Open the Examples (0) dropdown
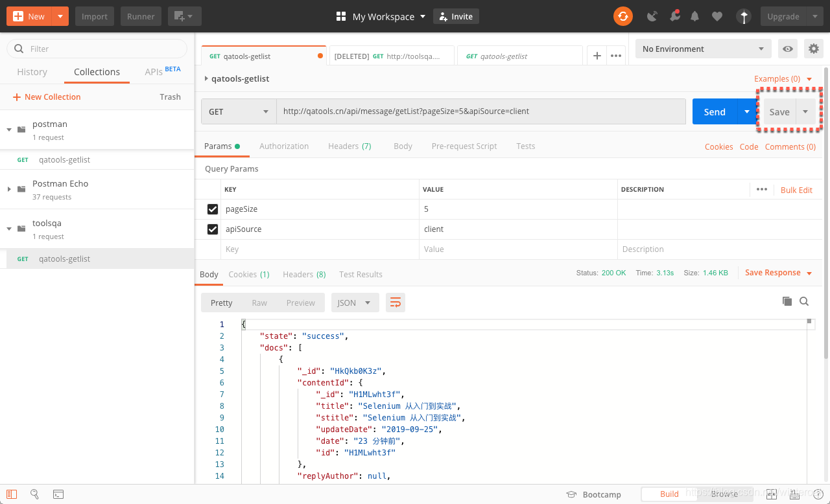Image resolution: width=830 pixels, height=504 pixels. [x=783, y=78]
